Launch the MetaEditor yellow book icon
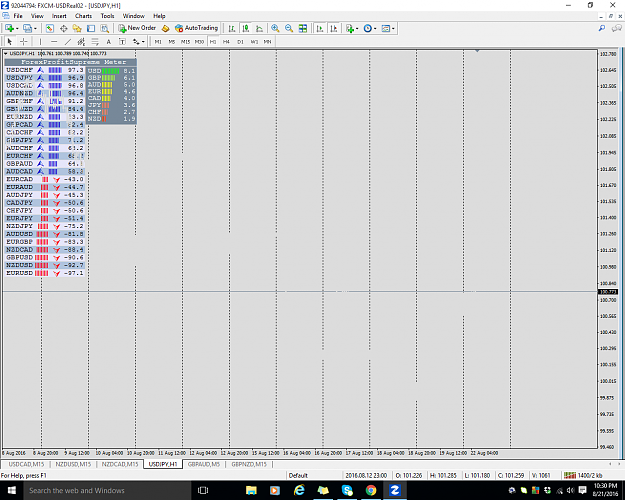This screenshot has width=625, height=500. (x=165, y=28)
